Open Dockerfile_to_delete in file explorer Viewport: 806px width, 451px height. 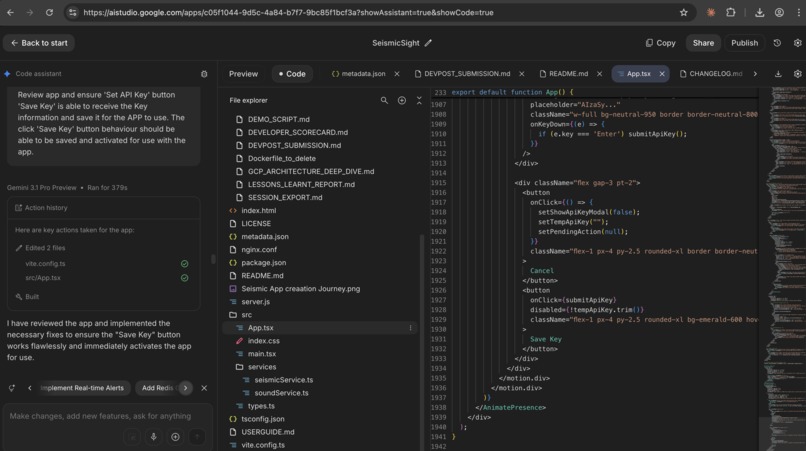click(282, 158)
